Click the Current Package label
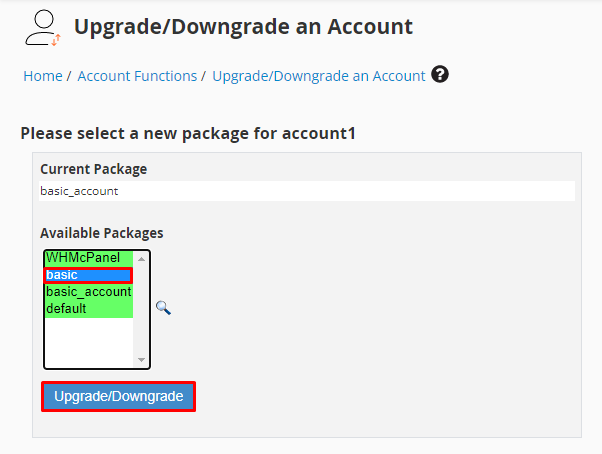The width and height of the screenshot is (602, 454). (x=93, y=169)
